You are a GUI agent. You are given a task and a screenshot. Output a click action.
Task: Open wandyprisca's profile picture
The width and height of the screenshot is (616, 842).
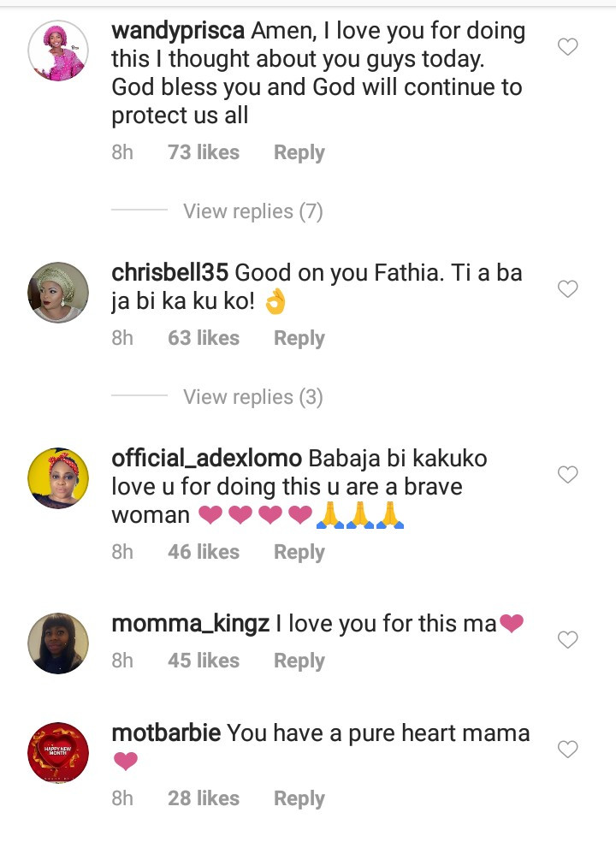[58, 50]
